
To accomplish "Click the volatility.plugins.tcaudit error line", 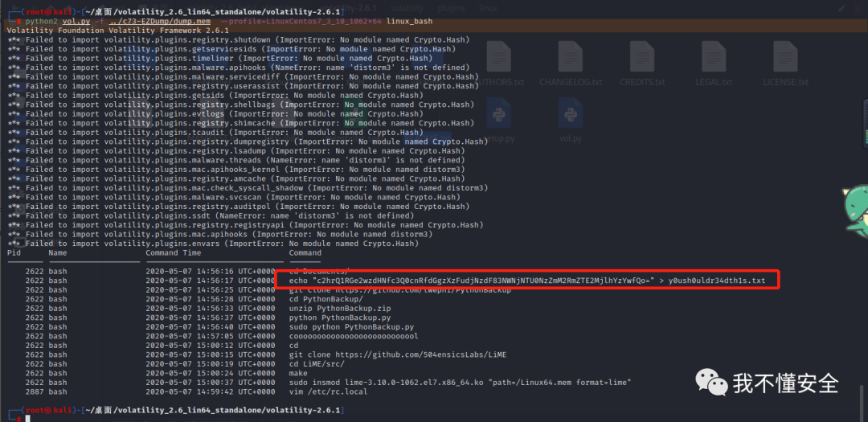I will pos(215,133).
